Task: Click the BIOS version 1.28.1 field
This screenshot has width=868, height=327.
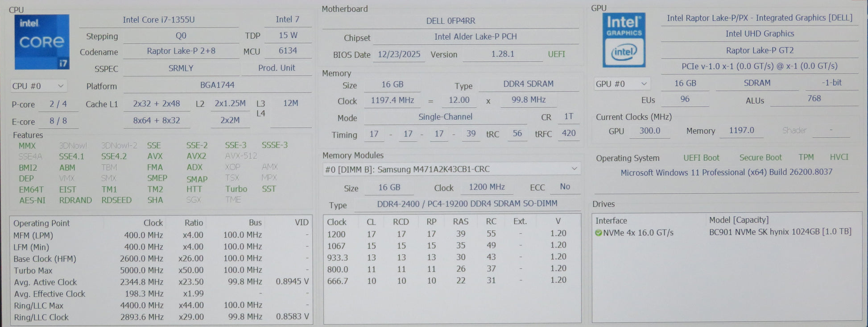Action: pyautogui.click(x=503, y=54)
